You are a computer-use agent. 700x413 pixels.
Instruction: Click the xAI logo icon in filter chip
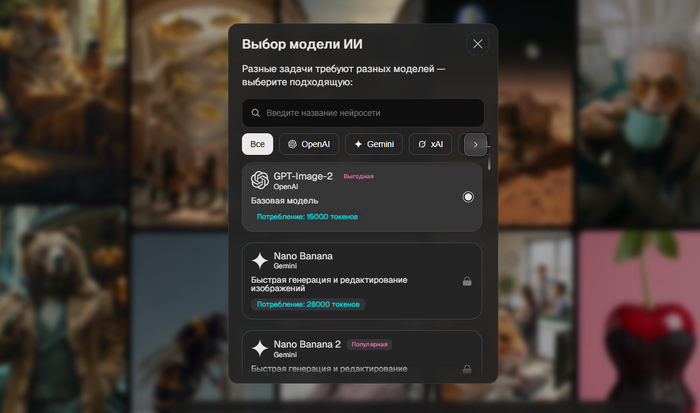click(422, 144)
